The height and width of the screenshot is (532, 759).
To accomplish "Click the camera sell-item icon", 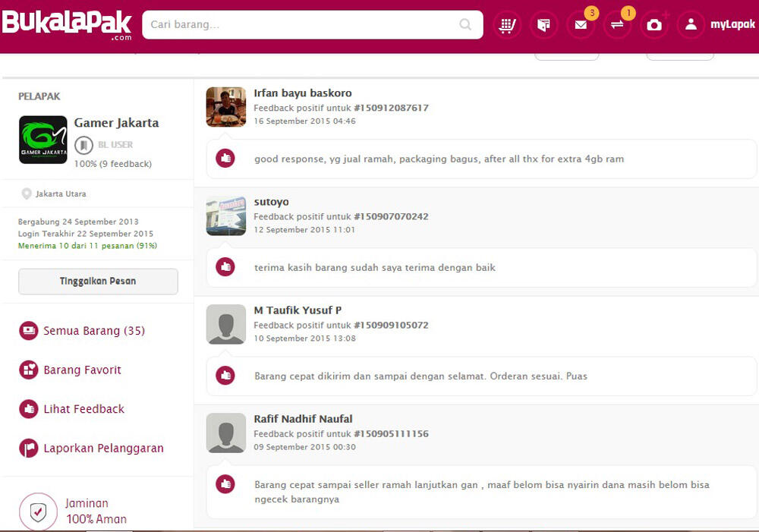I will [654, 25].
